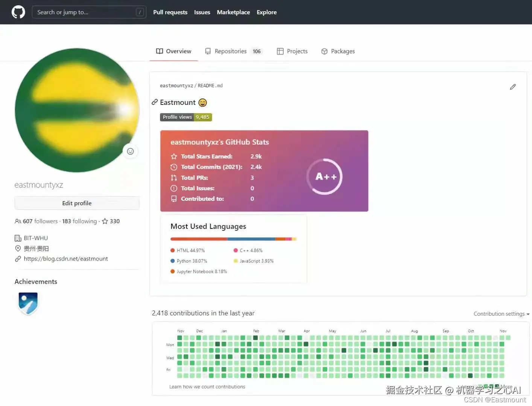The height and width of the screenshot is (406, 532).
Task: Click the issue icon next to Total Issues
Action: (x=174, y=188)
